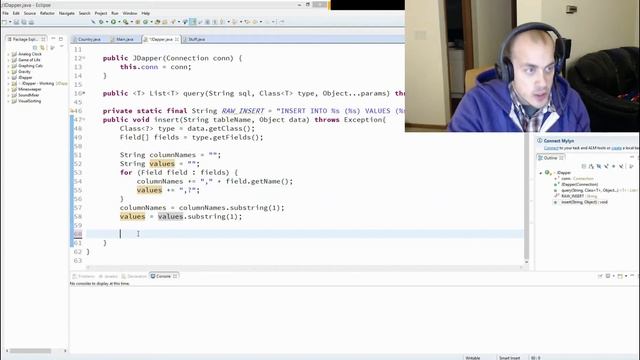640x360 pixels.
Task: Open the File menu
Action: tap(5, 13)
